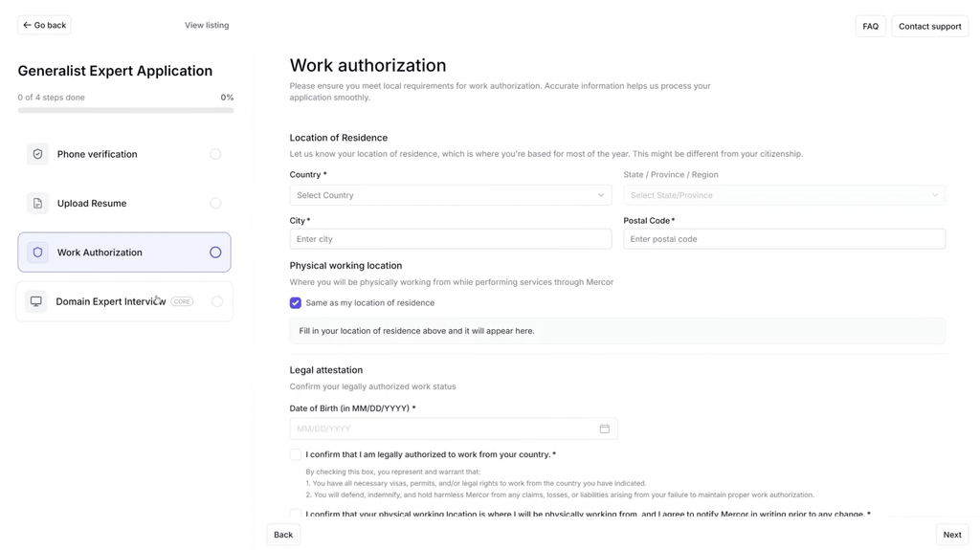
Task: Click the CORE badge on Domain Expert Interview
Action: coord(182,301)
